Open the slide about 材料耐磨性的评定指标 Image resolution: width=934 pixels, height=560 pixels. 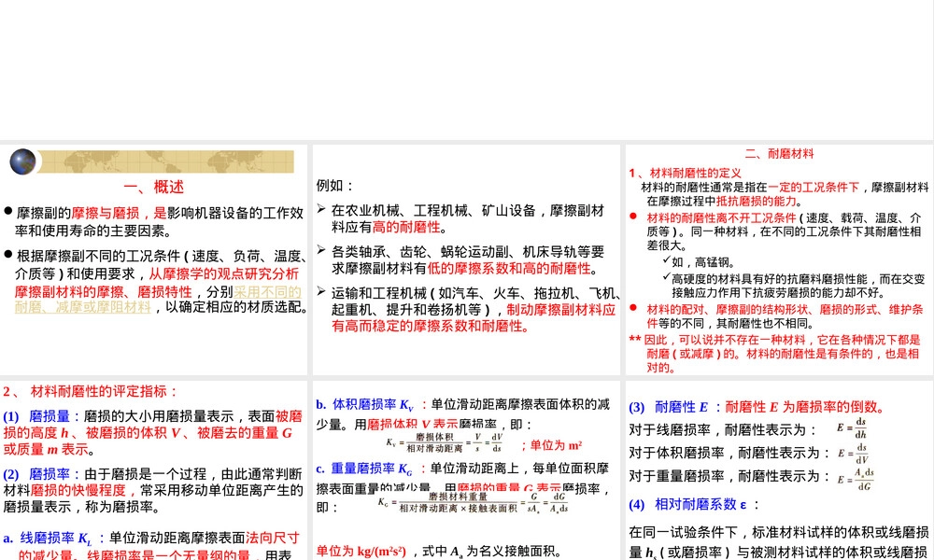[154, 470]
